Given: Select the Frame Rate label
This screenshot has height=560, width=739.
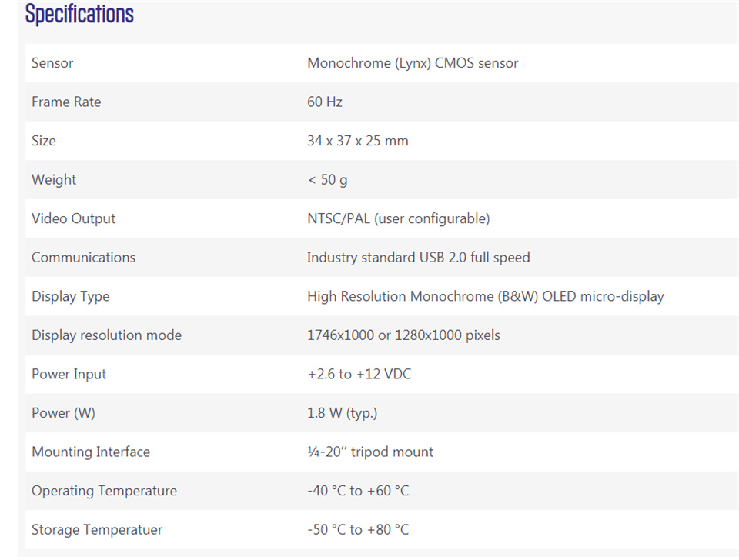Looking at the screenshot, I should (66, 102).
